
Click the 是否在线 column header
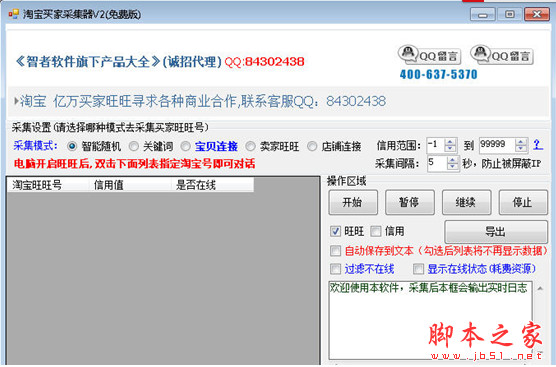point(212,185)
